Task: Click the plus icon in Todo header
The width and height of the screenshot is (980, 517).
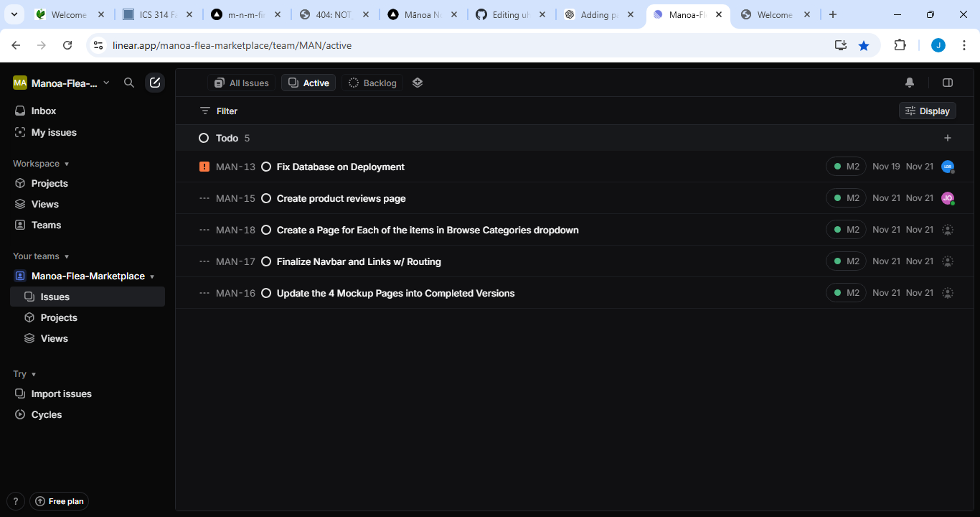Action: [x=948, y=138]
